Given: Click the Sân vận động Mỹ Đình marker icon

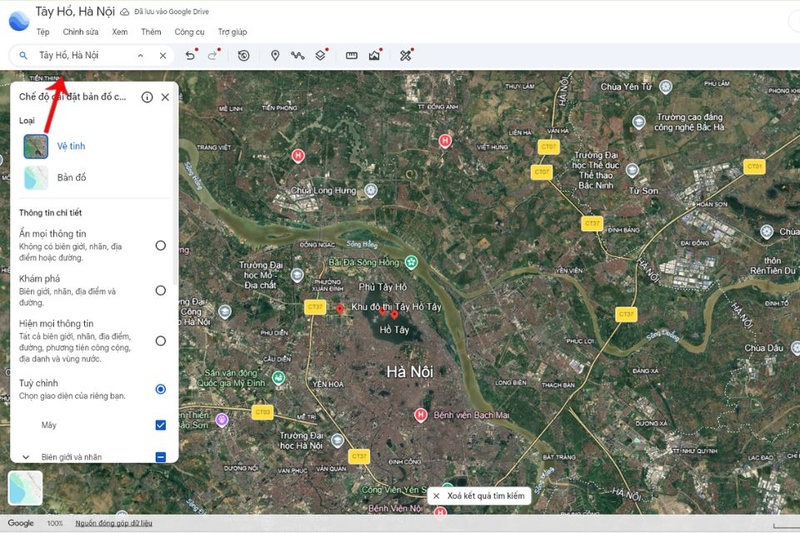Looking at the screenshot, I should (278, 378).
